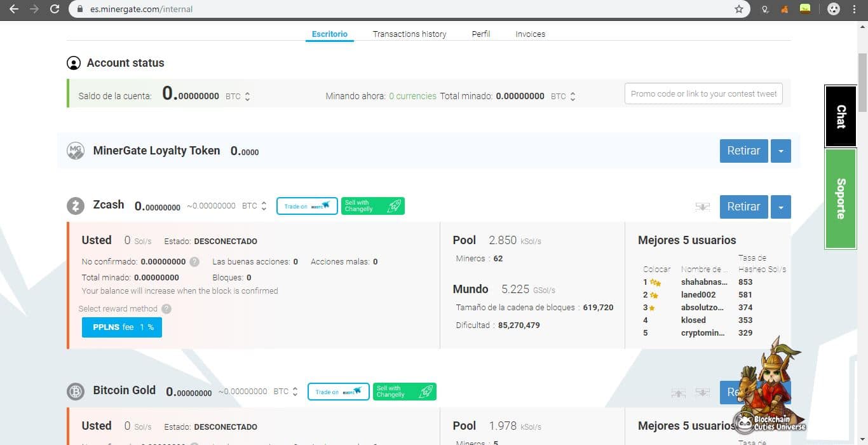Click user cryptomin in top 5 list

(x=703, y=332)
